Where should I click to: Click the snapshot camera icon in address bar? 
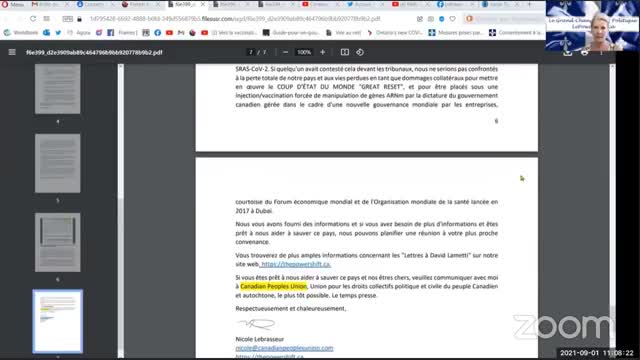click(431, 19)
